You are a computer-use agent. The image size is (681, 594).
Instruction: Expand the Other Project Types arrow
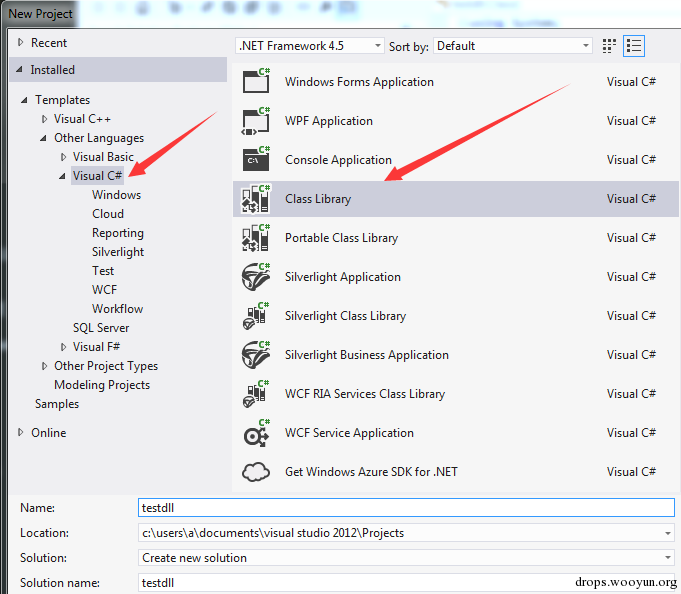click(x=44, y=366)
